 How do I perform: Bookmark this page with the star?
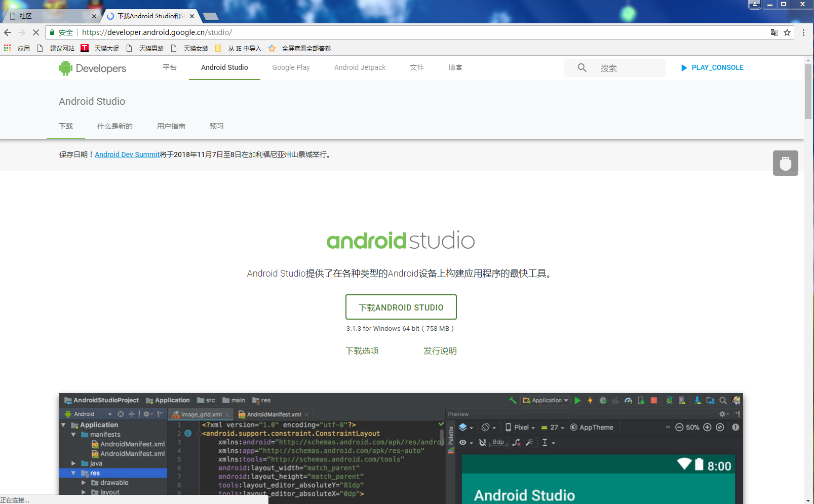pos(787,32)
